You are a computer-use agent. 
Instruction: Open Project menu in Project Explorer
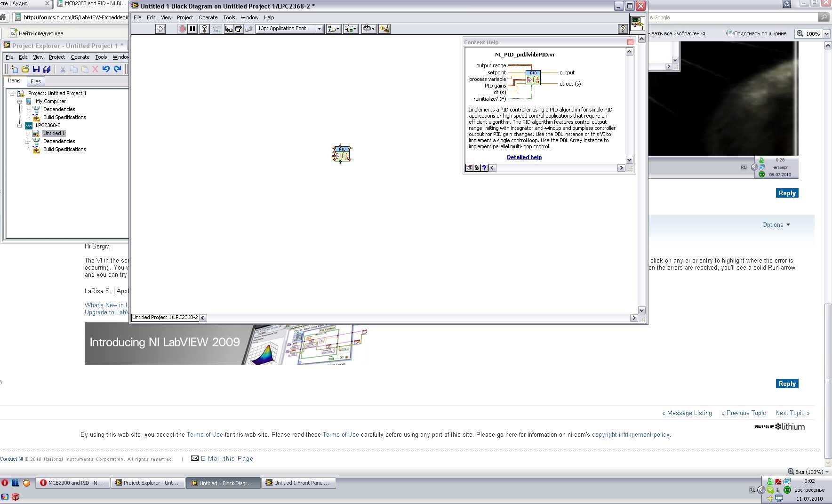coord(57,57)
